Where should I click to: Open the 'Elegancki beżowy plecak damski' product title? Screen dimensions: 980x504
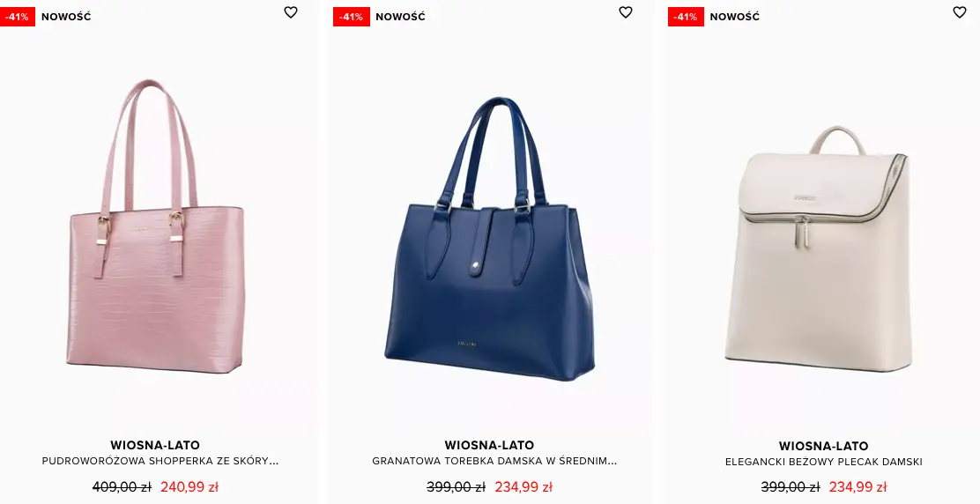pos(824,463)
